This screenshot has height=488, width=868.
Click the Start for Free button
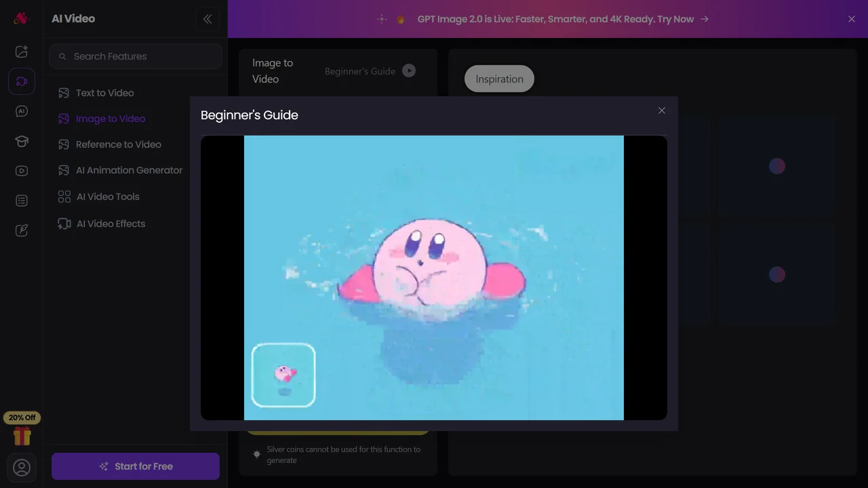(x=136, y=466)
